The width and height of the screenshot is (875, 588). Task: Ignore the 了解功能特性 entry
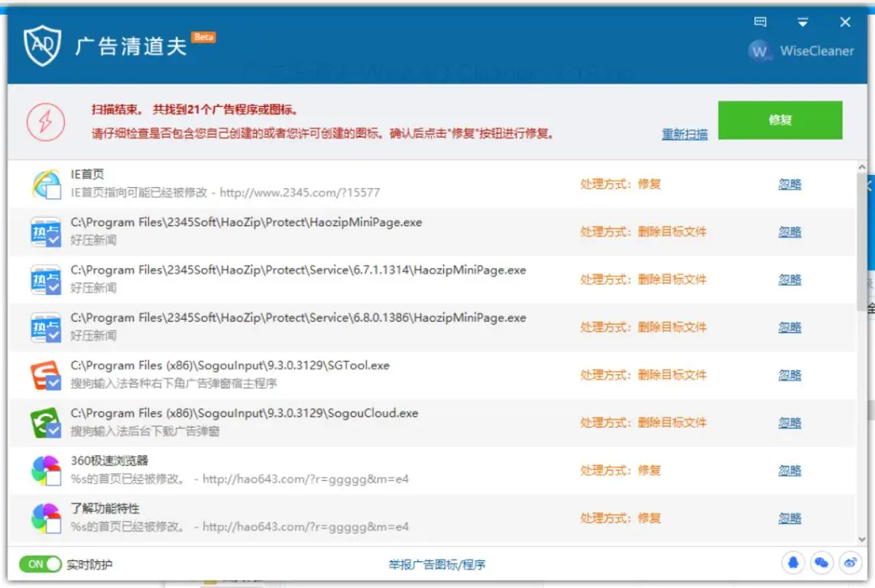[x=790, y=518]
